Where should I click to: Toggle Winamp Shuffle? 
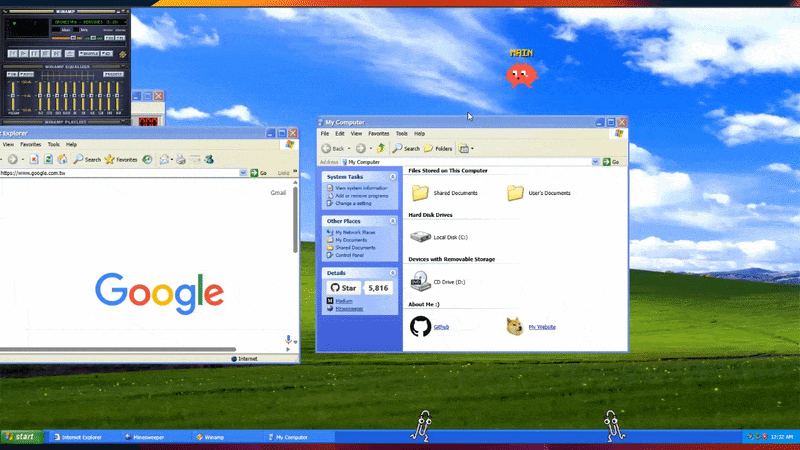(x=89, y=54)
